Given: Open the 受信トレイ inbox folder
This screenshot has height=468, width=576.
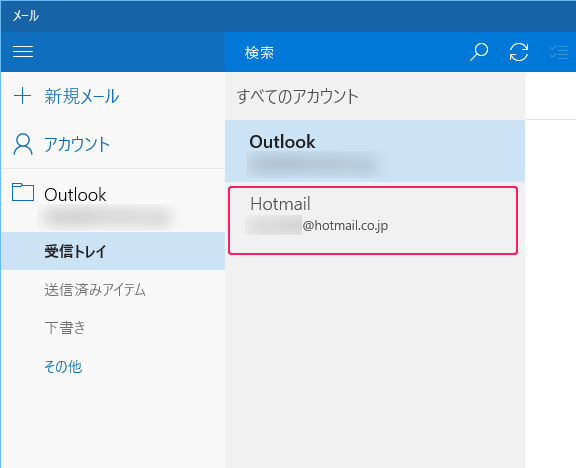Looking at the screenshot, I should pos(113,251).
